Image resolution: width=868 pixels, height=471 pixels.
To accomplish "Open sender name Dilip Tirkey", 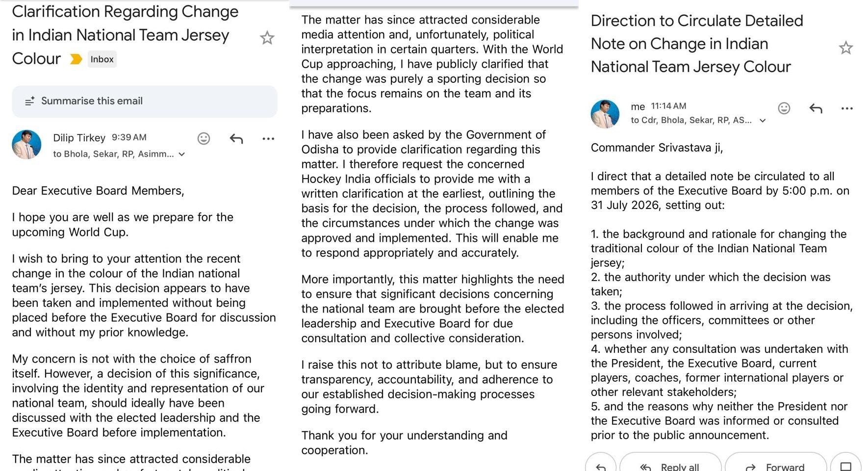I will coord(79,138).
